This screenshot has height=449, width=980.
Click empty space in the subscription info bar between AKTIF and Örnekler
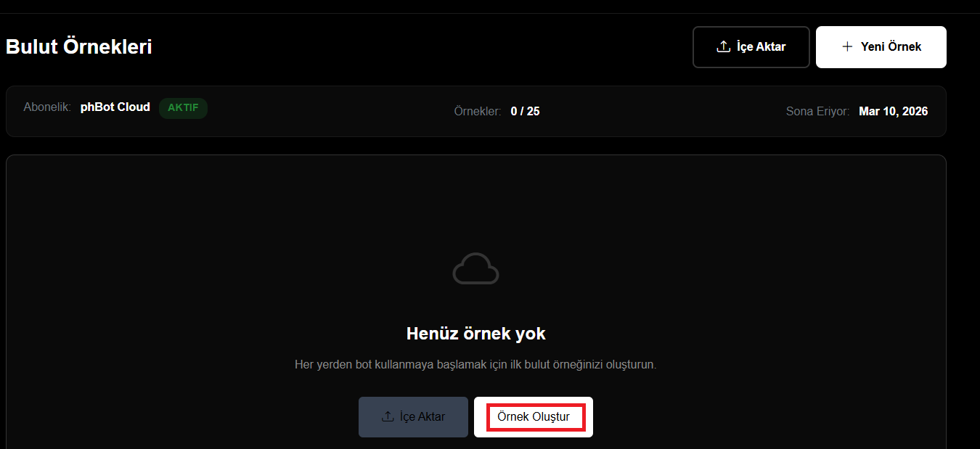coord(327,112)
